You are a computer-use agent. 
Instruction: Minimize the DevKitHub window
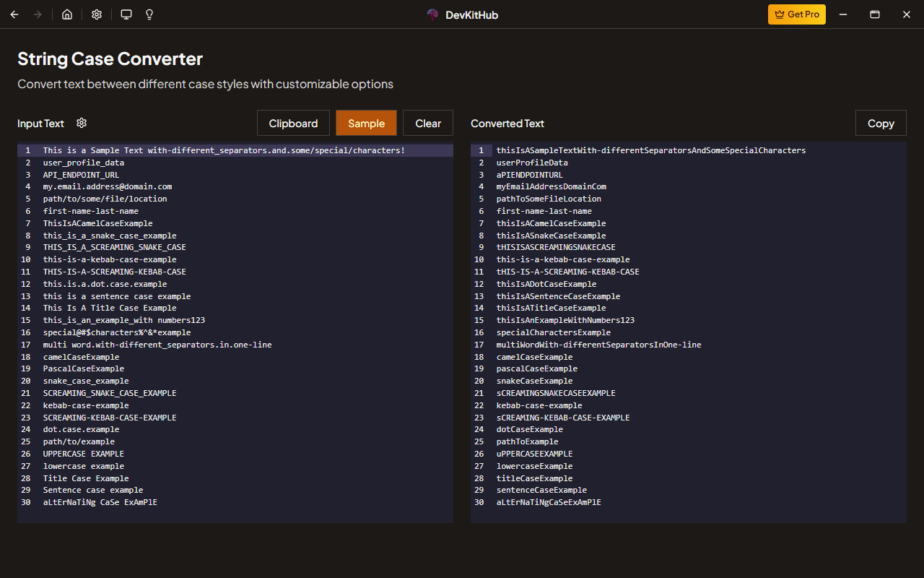pos(843,14)
